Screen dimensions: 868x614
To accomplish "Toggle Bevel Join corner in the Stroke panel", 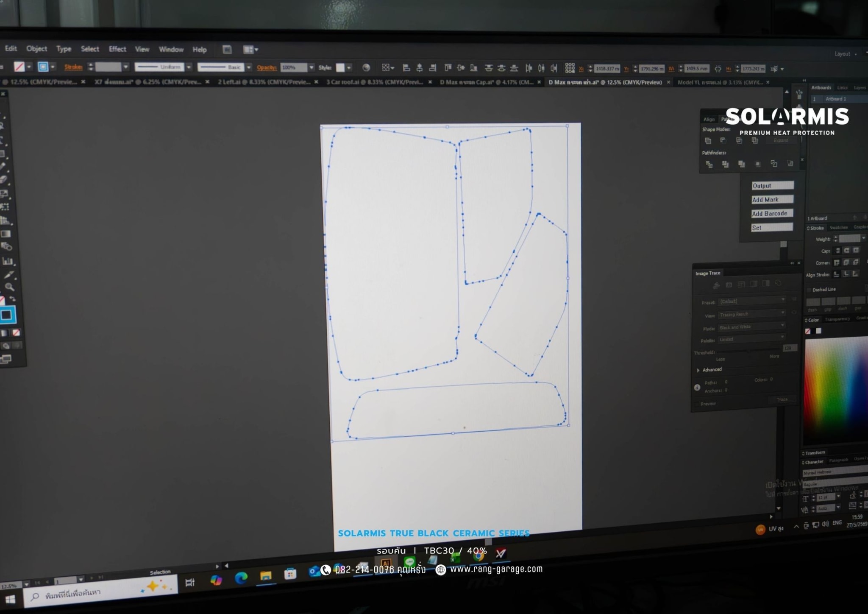I will point(856,262).
